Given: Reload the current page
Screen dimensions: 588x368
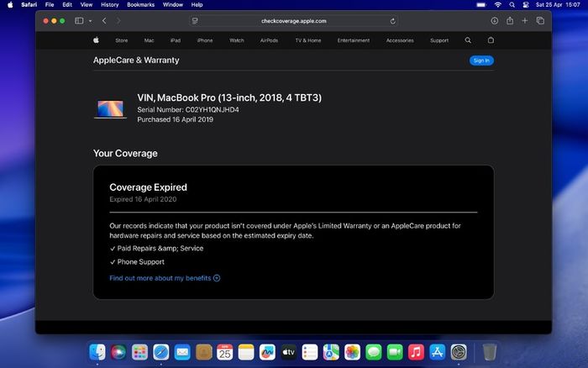Looking at the screenshot, I should [392, 21].
